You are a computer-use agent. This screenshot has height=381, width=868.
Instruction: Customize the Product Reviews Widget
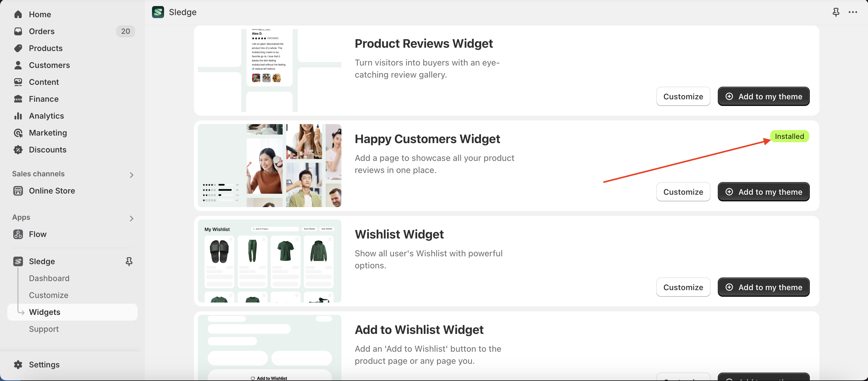point(683,96)
